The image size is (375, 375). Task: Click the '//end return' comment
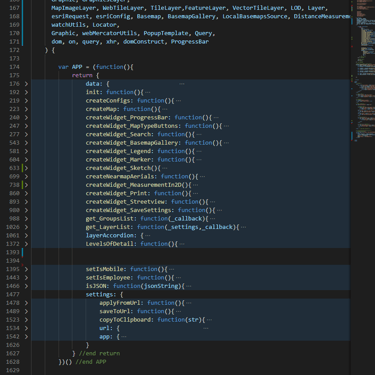[x=99, y=353]
